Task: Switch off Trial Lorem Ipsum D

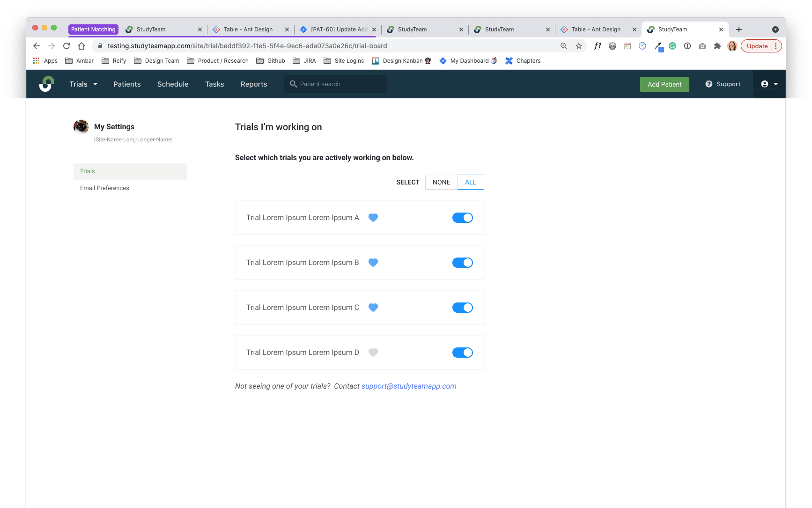Action: pyautogui.click(x=463, y=353)
